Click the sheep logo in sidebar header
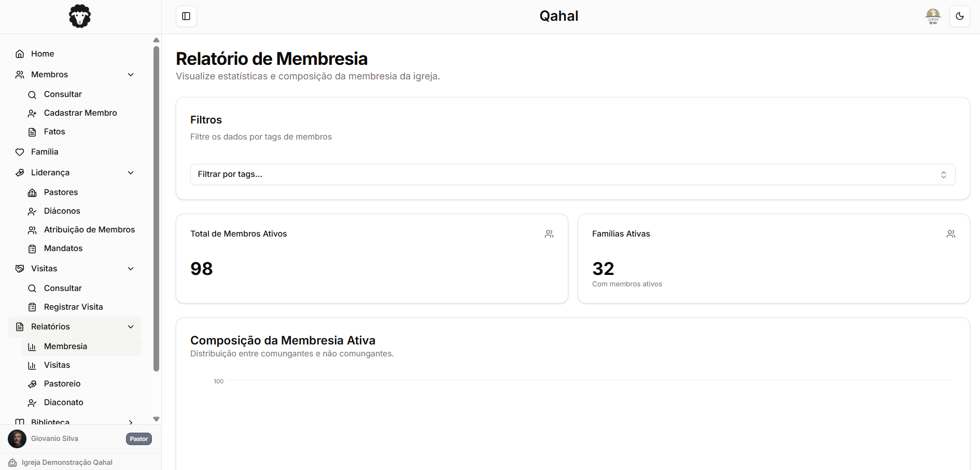The width and height of the screenshot is (980, 470). click(80, 17)
